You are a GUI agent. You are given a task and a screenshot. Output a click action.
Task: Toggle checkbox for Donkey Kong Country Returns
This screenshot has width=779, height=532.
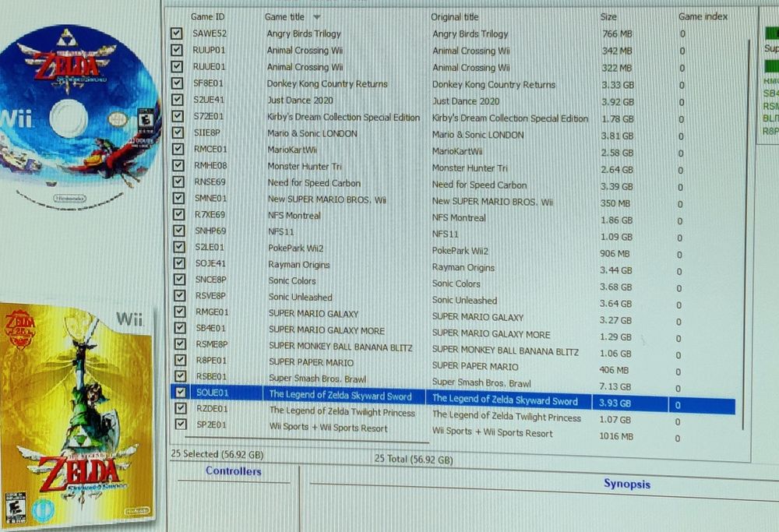point(177,83)
